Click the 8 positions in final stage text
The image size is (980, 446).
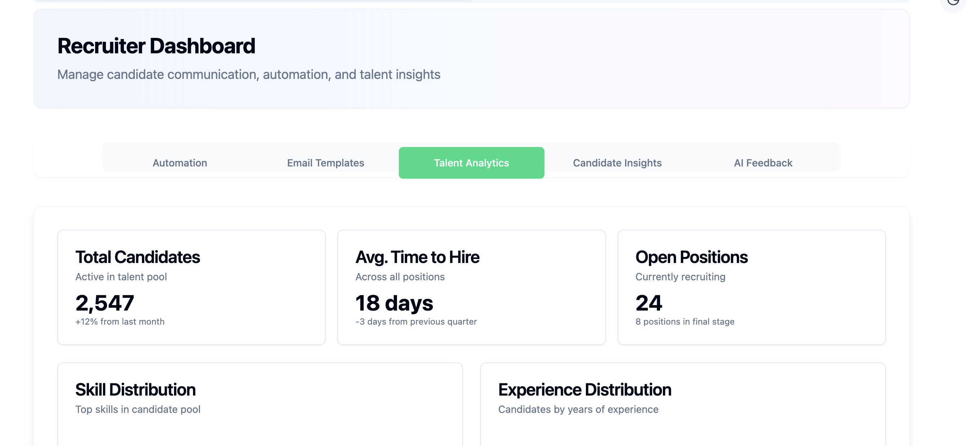[685, 322]
